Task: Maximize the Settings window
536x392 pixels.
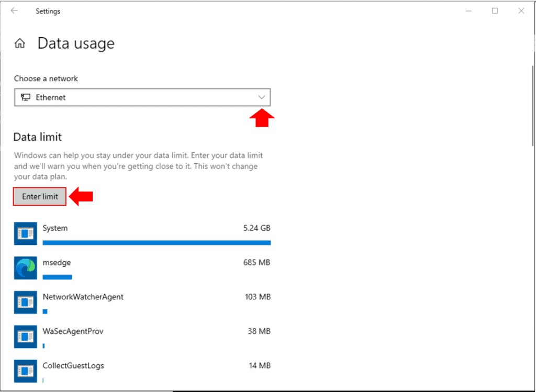Action: click(495, 11)
